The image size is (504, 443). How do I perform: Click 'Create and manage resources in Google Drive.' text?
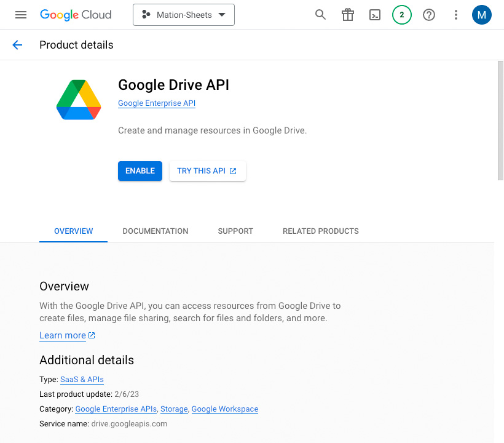[212, 130]
